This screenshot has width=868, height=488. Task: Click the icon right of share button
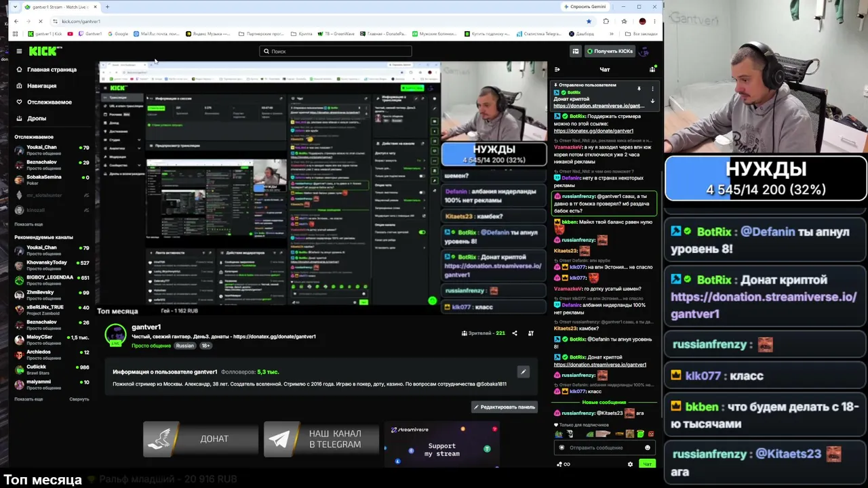pos(531,333)
